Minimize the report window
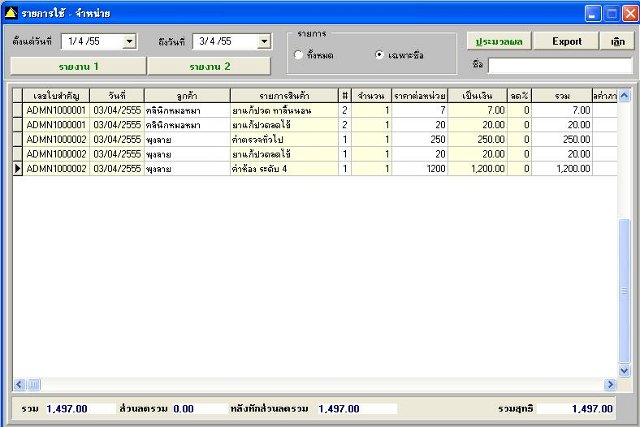This screenshot has width=640, height=427. tap(593, 13)
